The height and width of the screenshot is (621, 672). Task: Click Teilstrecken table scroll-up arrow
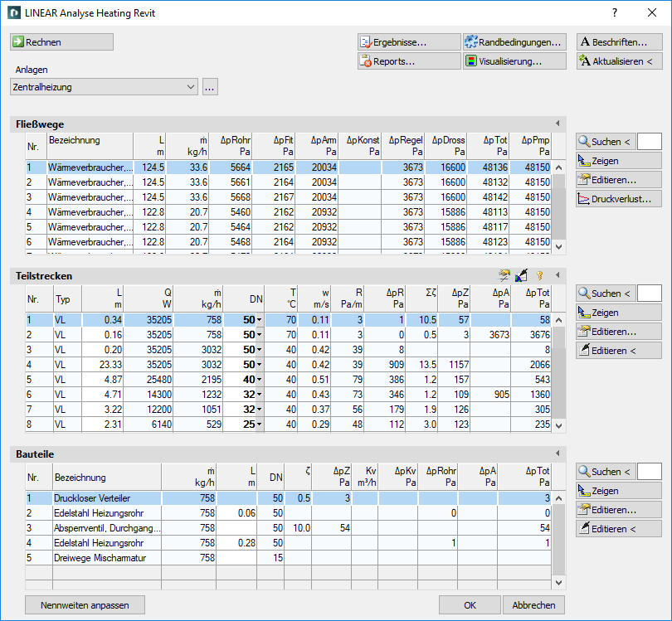tap(558, 320)
